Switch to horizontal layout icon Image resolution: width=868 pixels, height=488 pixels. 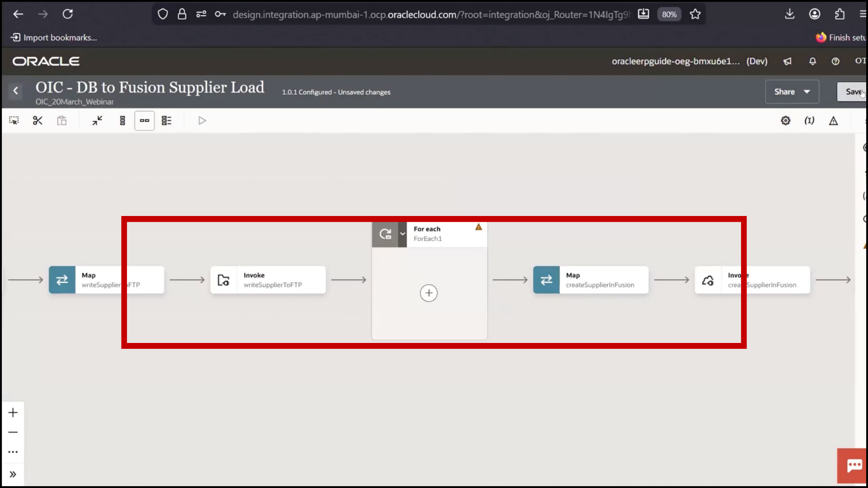coord(144,121)
